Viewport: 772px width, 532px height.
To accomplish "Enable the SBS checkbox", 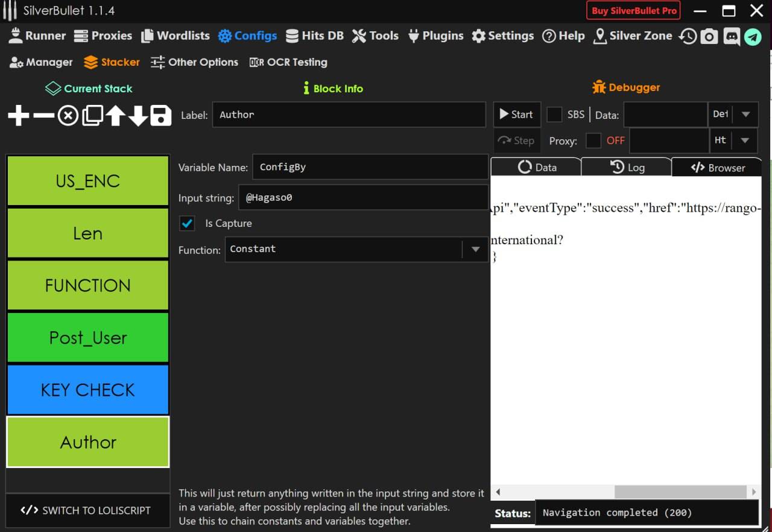I will pyautogui.click(x=554, y=115).
